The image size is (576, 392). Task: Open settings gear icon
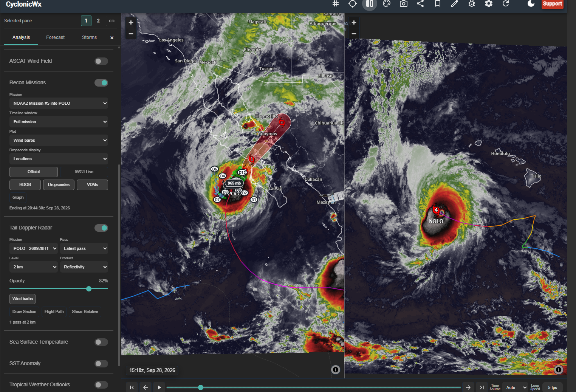489,4
